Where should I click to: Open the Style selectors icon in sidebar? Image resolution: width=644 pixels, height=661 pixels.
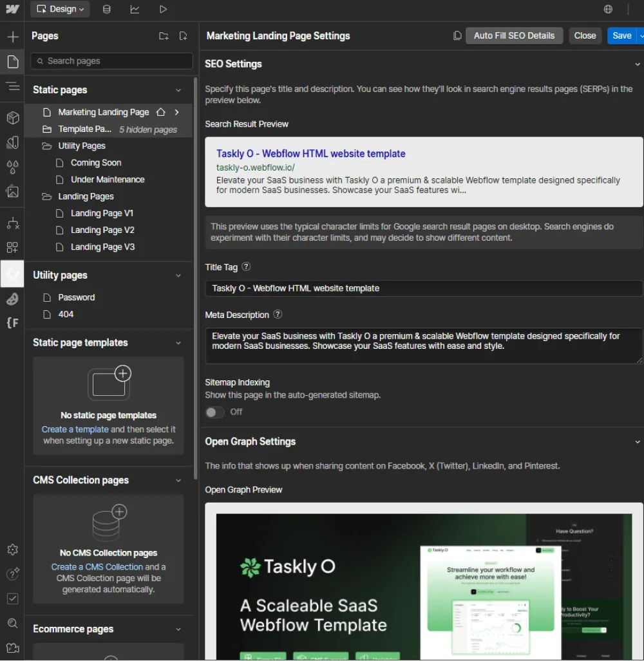(x=13, y=142)
